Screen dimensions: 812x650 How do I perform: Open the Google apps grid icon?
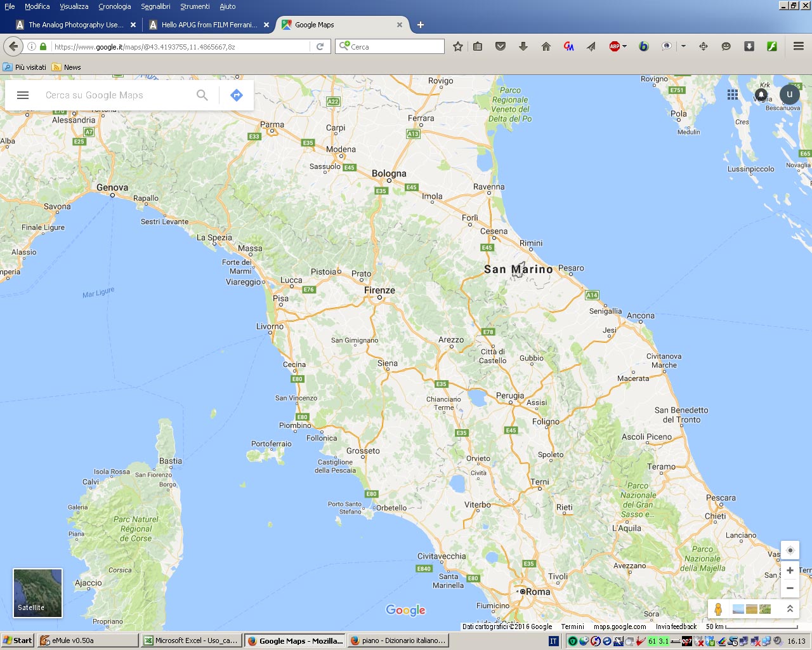(x=733, y=95)
